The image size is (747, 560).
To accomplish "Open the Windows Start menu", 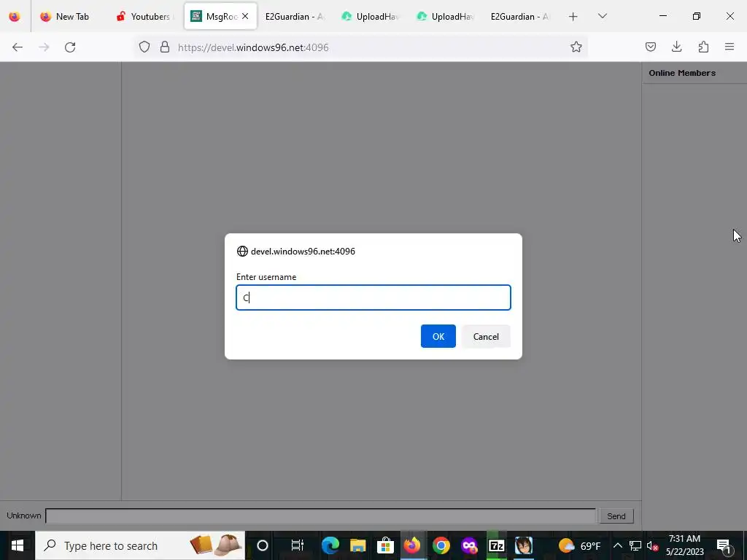I will point(18,545).
